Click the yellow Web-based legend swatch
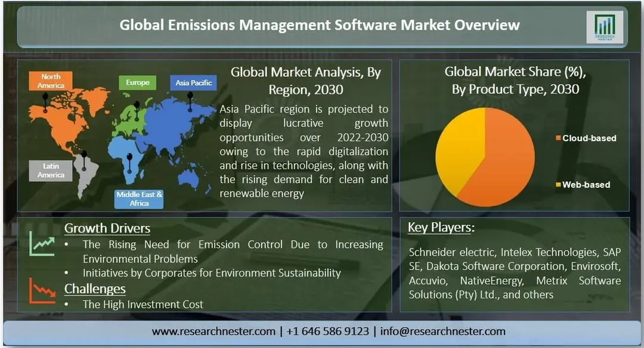 pos(558,185)
